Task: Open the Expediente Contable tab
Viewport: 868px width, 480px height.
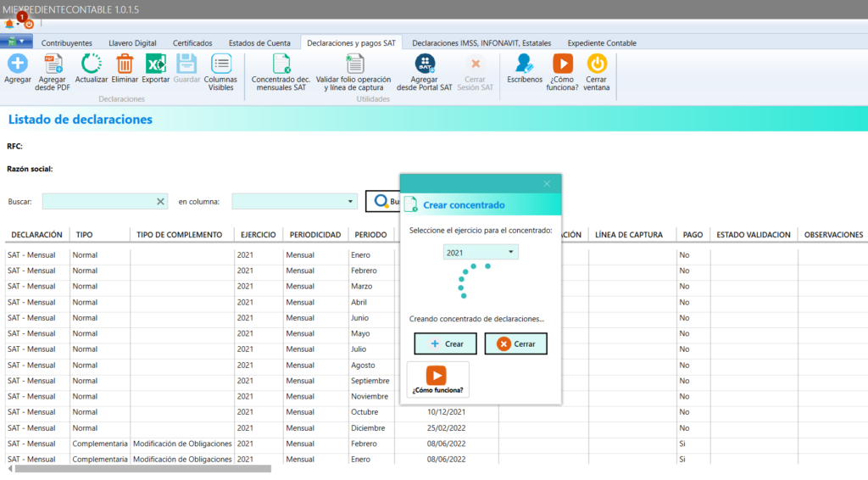Action: pos(602,43)
